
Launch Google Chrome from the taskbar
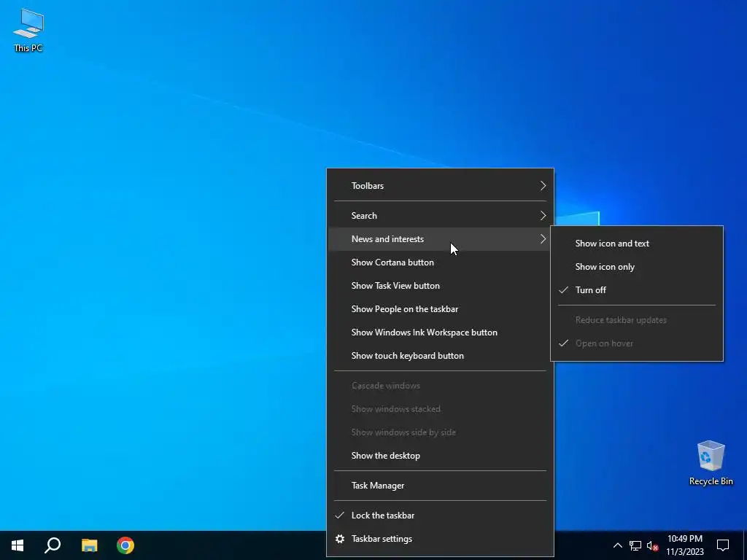[x=125, y=545]
